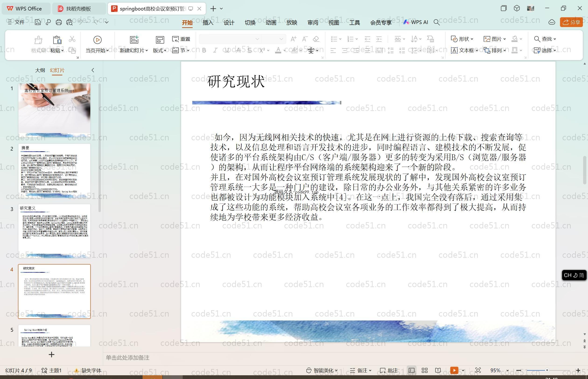Click the Clear Formatting eraser icon
The image size is (588, 379).
coord(316,39)
